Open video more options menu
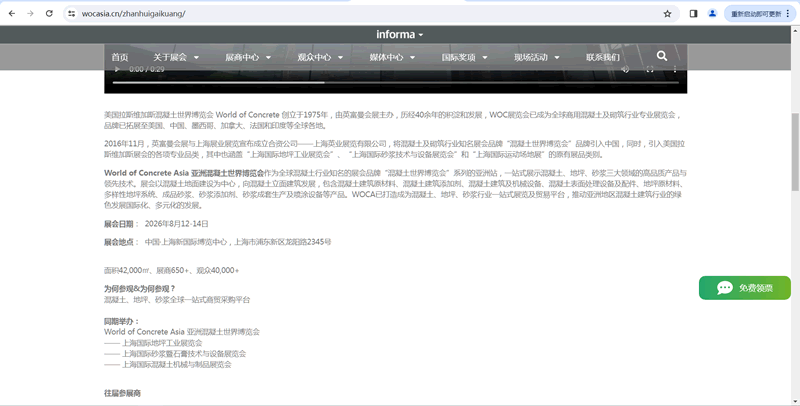The width and height of the screenshot is (800, 406). click(x=675, y=69)
